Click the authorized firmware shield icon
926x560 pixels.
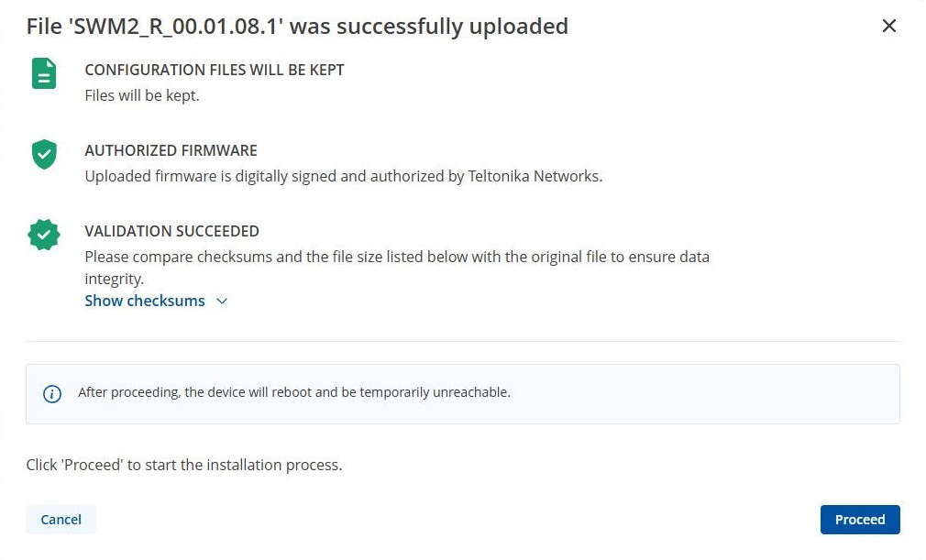pos(44,154)
